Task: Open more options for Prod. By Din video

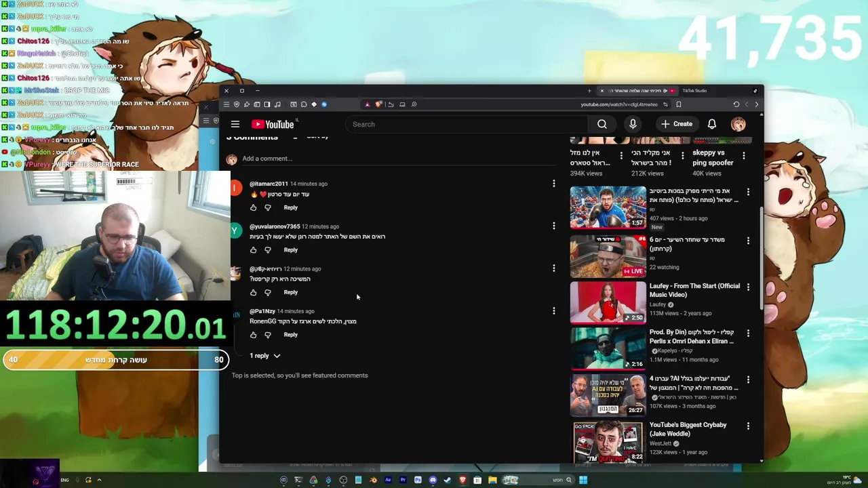Action: click(x=748, y=333)
